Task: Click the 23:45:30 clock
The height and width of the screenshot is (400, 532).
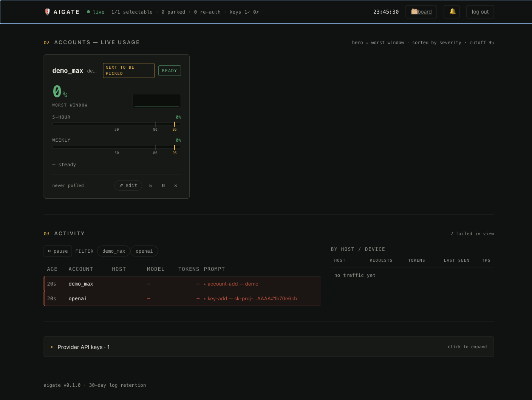Action: 386,12
